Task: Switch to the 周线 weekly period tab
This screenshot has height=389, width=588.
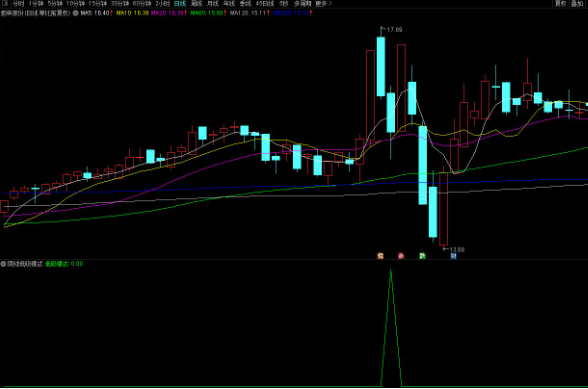Action: tap(196, 4)
